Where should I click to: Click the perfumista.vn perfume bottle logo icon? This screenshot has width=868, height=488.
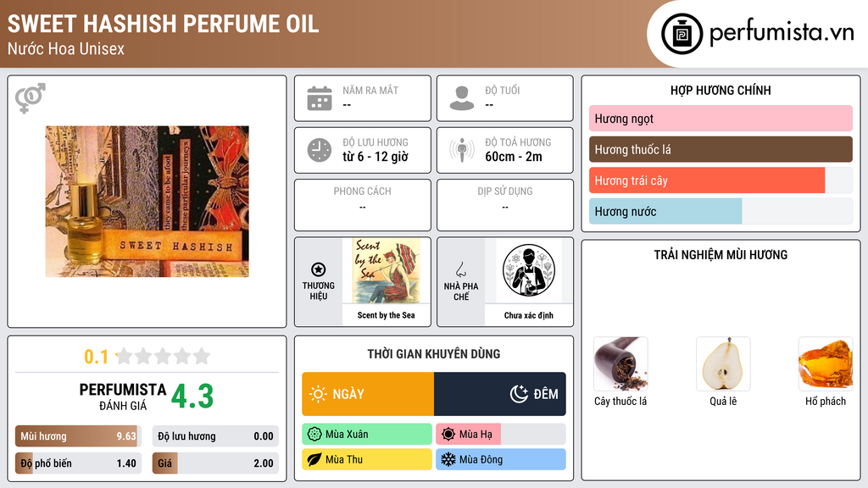[682, 34]
